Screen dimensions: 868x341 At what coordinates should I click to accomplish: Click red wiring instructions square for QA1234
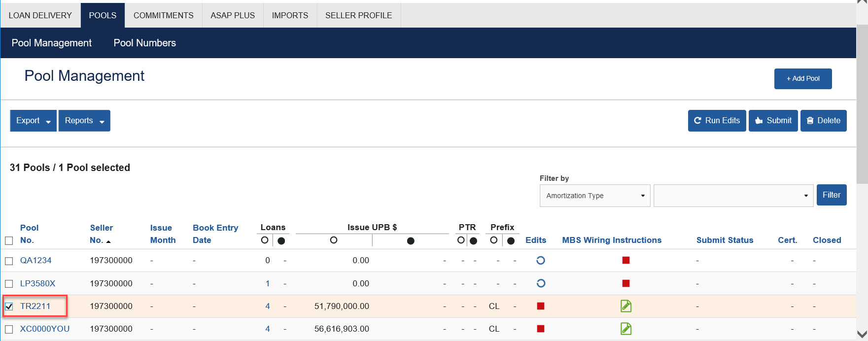pyautogui.click(x=626, y=260)
